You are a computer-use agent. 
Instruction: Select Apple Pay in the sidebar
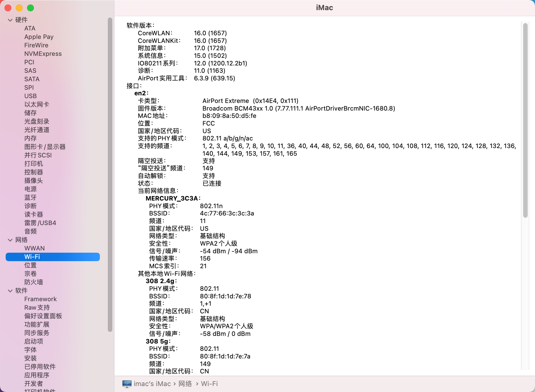pyautogui.click(x=39, y=37)
